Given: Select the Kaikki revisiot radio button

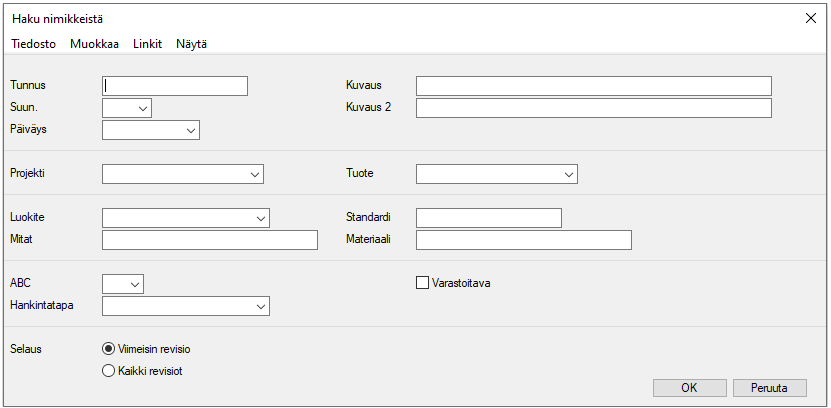Looking at the screenshot, I should pyautogui.click(x=109, y=370).
